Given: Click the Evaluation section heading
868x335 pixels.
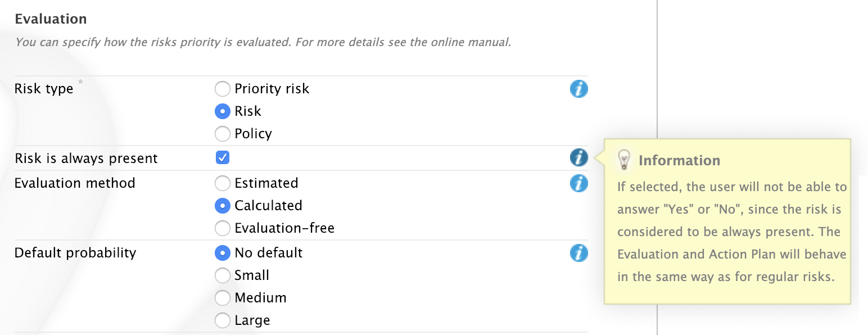Looking at the screenshot, I should tap(51, 19).
